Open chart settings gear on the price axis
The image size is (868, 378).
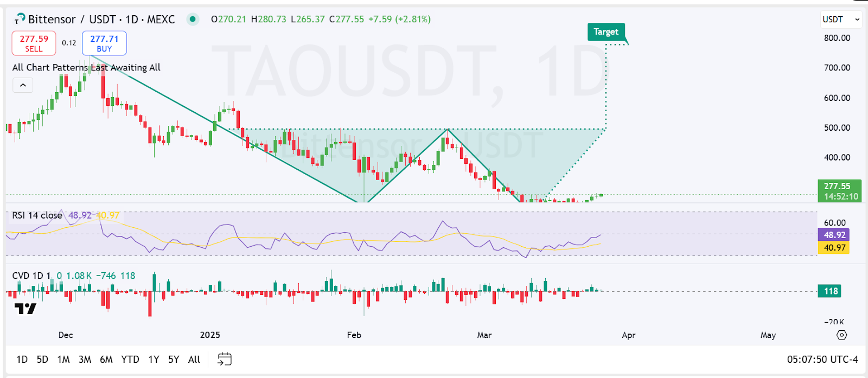point(841,335)
